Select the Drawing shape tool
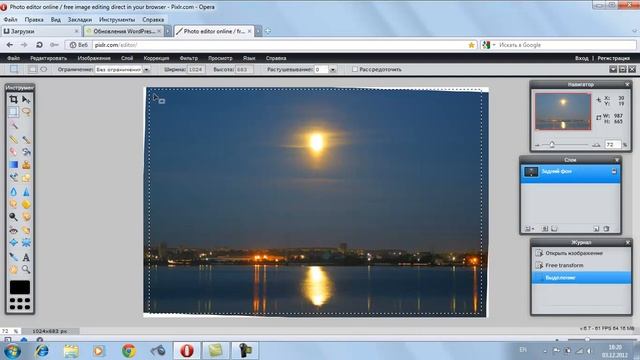 (x=26, y=178)
